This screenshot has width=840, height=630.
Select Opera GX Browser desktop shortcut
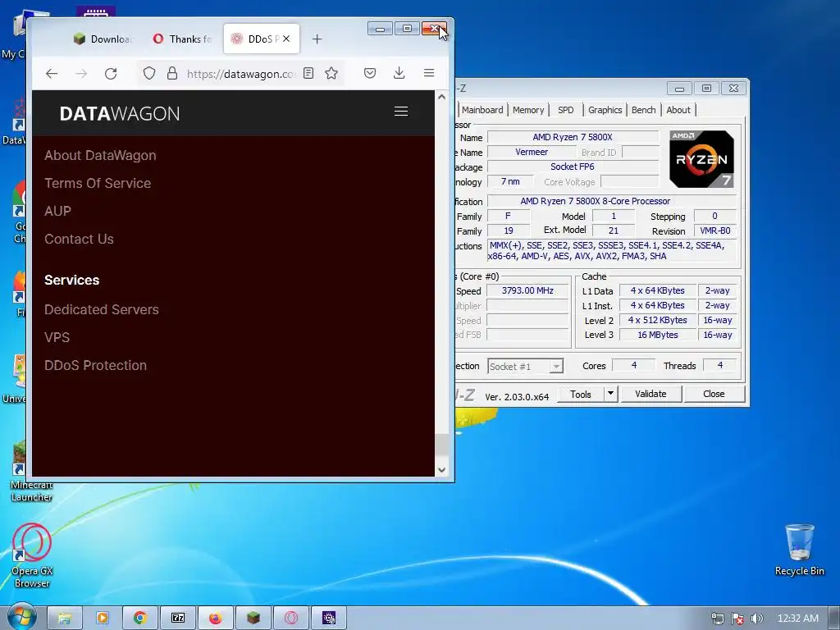click(32, 555)
